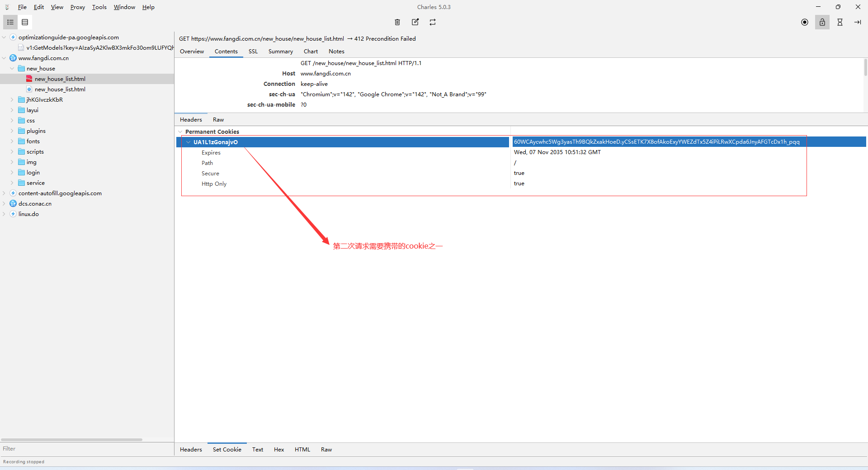Click the css folder icon

(x=21, y=121)
